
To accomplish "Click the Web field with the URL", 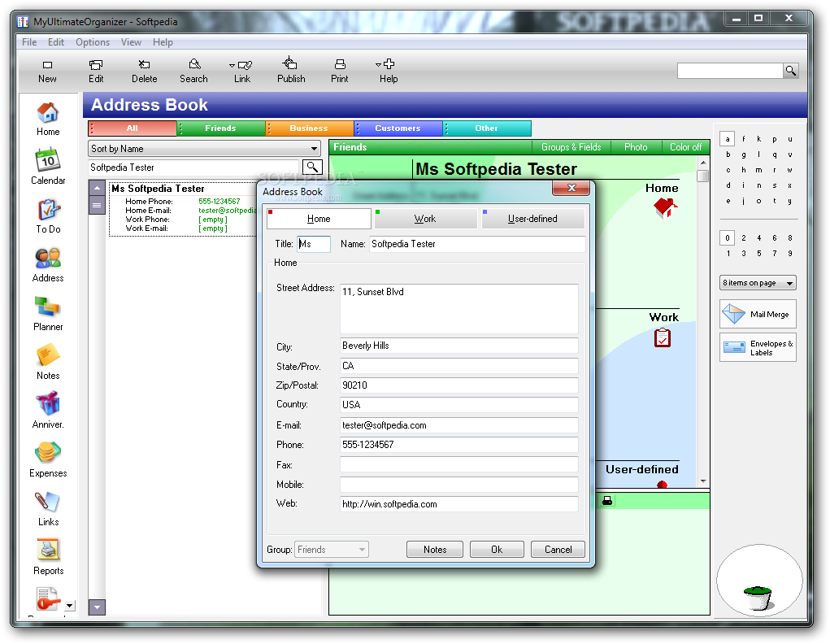I will point(459,504).
